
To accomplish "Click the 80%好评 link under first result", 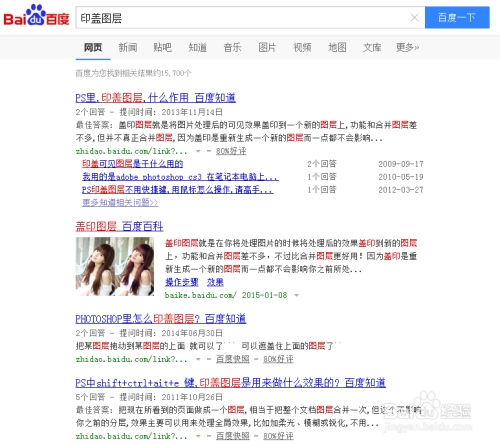I will coord(231,151).
